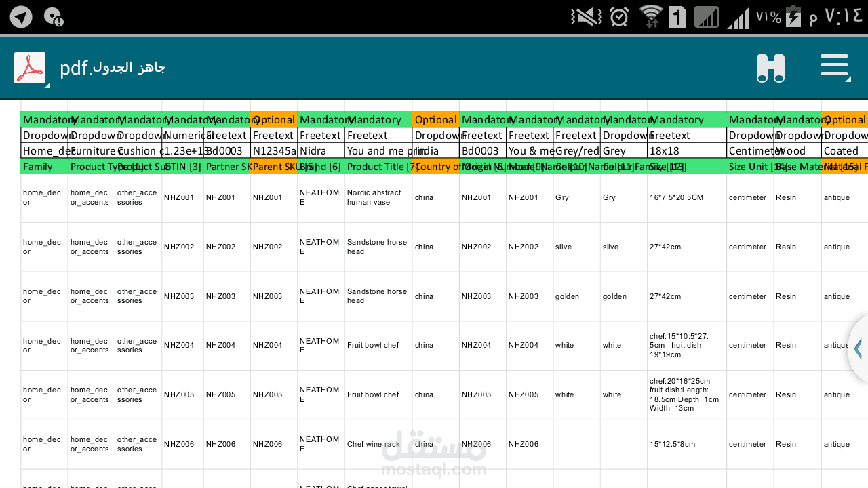This screenshot has height=488, width=868.
Task: Expand the side panel arrow handle
Action: click(858, 348)
